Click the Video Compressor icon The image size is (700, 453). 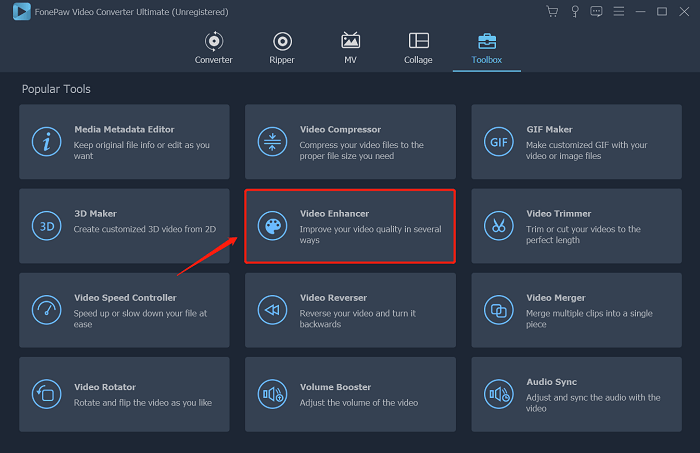pos(272,142)
